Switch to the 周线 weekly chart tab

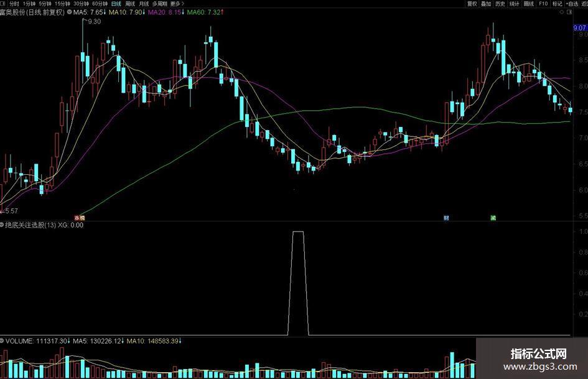(130, 3)
